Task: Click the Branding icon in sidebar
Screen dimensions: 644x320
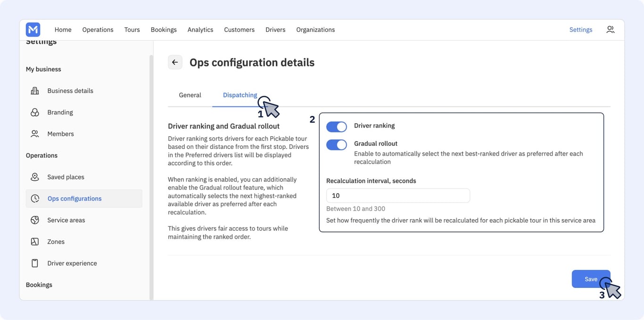Action: [x=35, y=112]
